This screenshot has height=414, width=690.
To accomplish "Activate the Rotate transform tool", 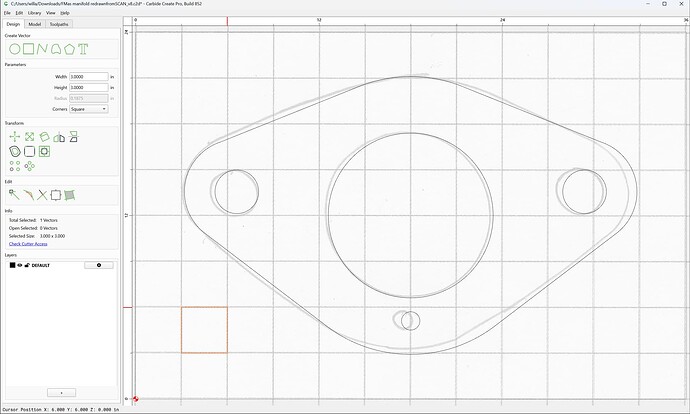I will [x=44, y=137].
